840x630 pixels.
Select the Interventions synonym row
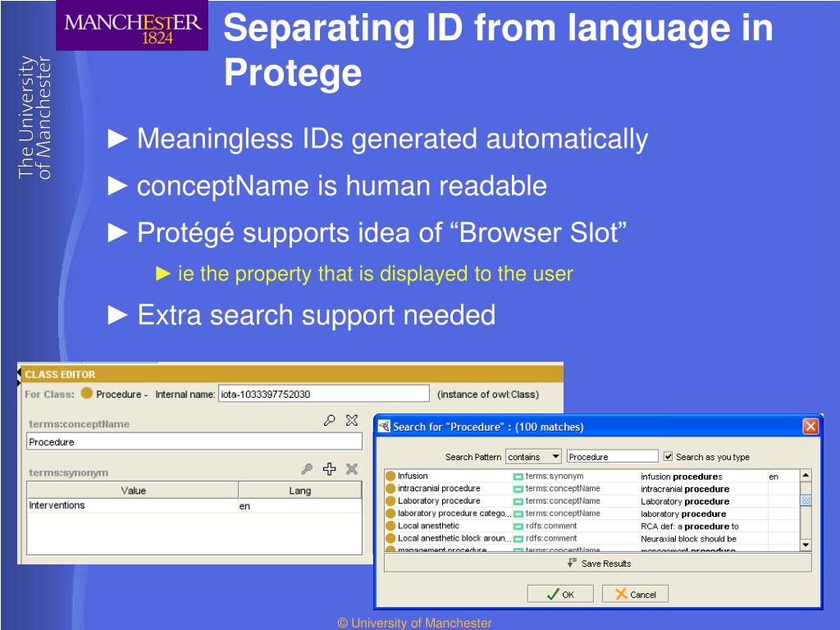[194, 505]
